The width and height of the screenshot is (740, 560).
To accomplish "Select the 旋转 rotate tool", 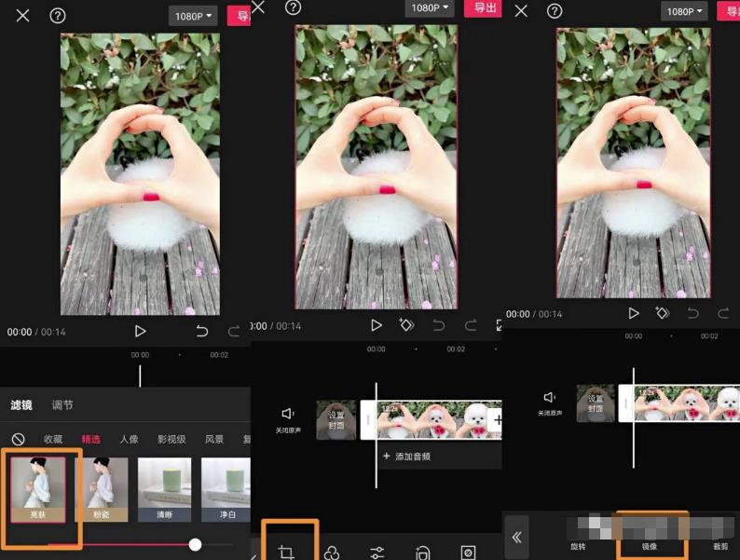I will pos(578,546).
